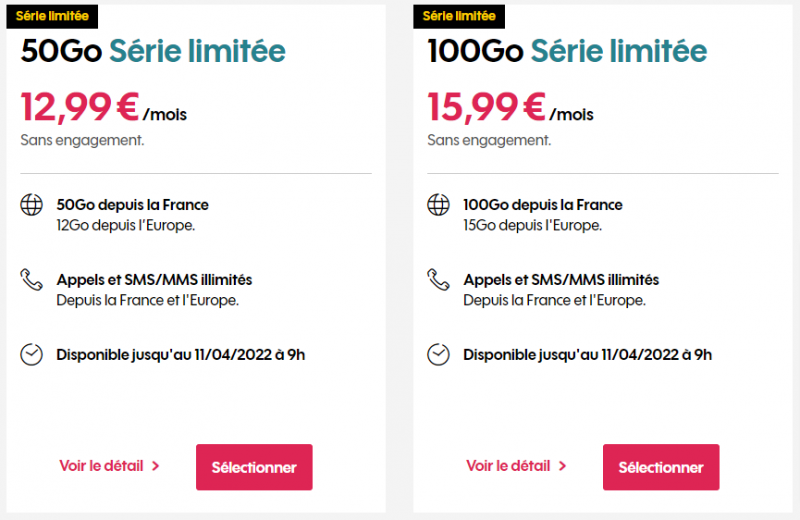Click the clock icon in the 100Go plan

(x=438, y=354)
